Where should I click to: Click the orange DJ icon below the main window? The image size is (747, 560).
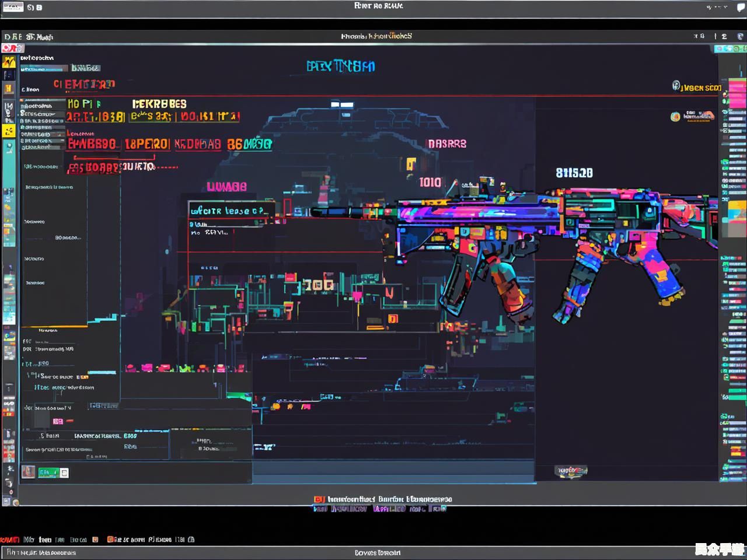(319, 499)
